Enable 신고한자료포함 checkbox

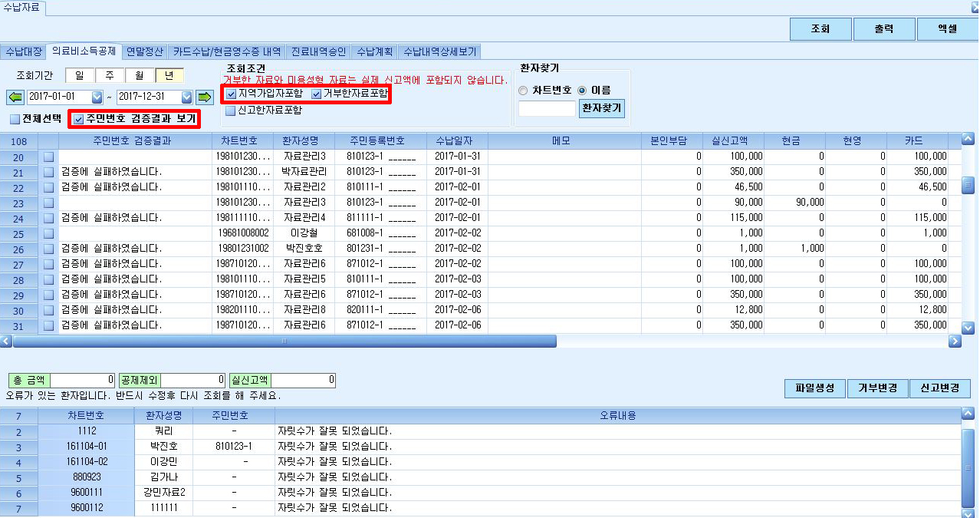[231, 111]
